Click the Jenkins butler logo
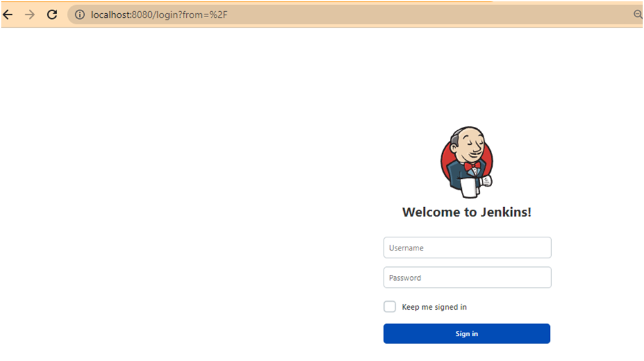 [x=466, y=162]
